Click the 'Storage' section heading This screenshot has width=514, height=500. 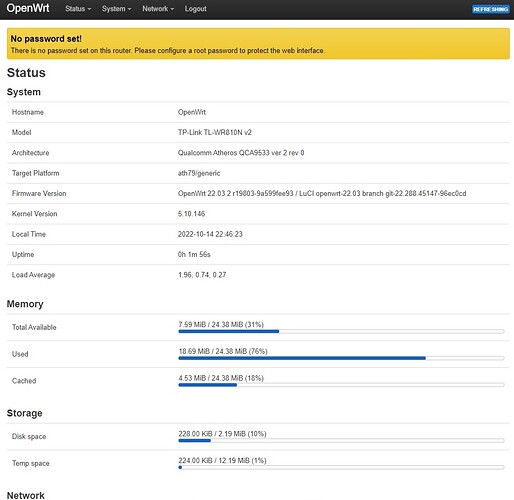click(25, 413)
